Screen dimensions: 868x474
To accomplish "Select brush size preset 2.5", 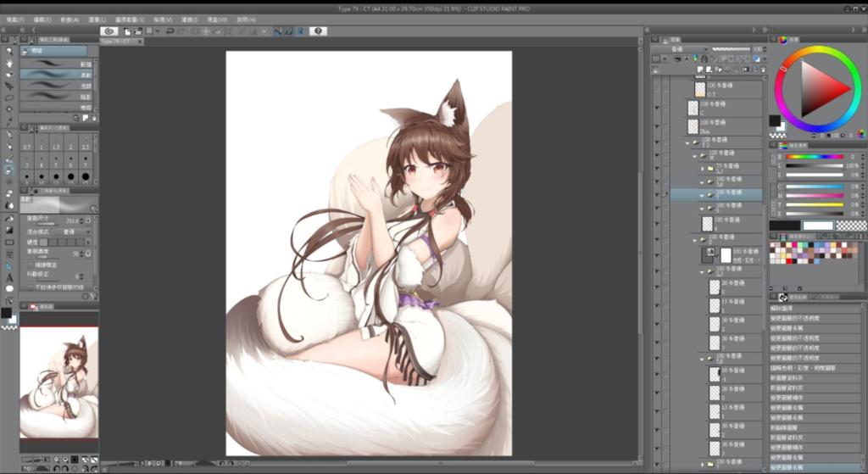I will (86, 142).
